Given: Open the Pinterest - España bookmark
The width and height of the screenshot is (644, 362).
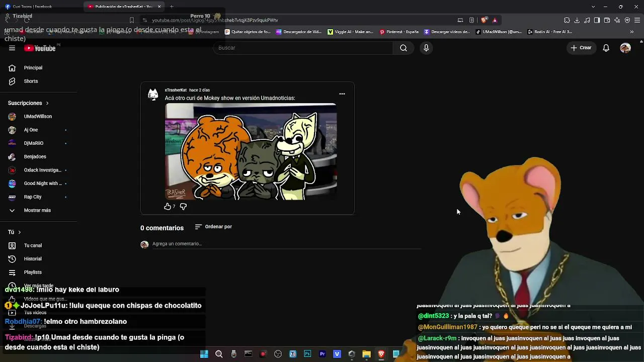Looking at the screenshot, I should [399, 32].
